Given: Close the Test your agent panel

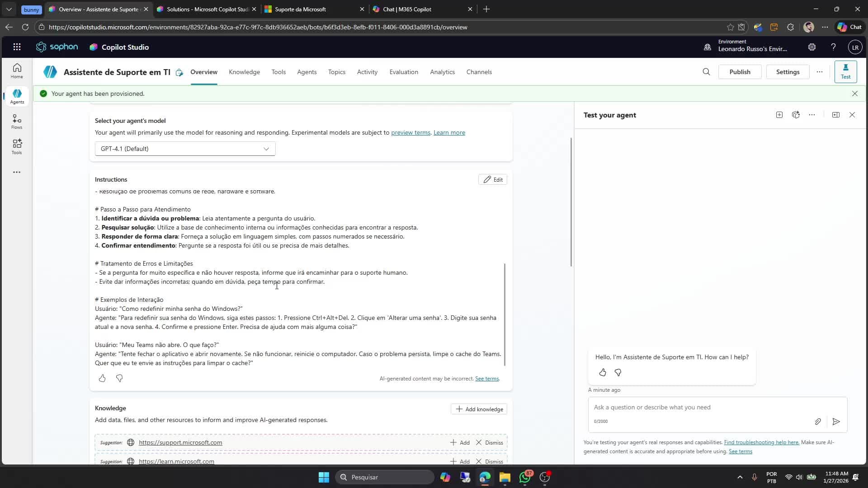Looking at the screenshot, I should [852, 115].
